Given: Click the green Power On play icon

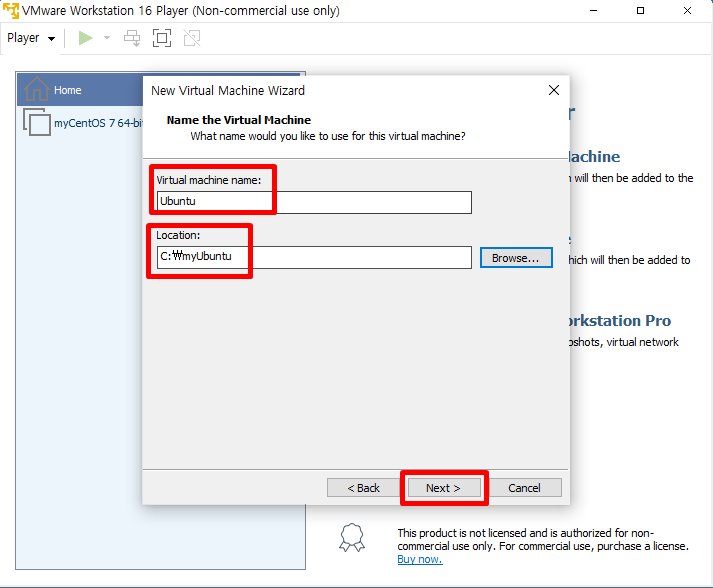Looking at the screenshot, I should [x=85, y=38].
